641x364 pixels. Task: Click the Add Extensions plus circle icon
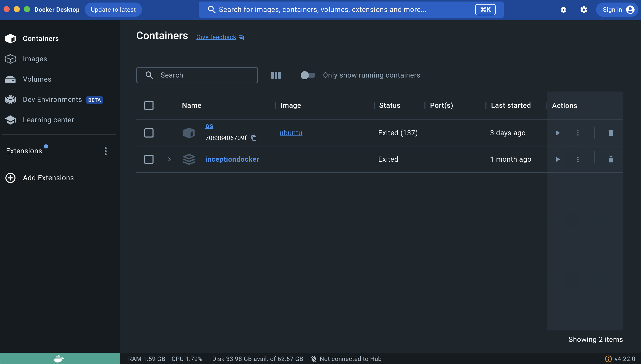point(10,178)
